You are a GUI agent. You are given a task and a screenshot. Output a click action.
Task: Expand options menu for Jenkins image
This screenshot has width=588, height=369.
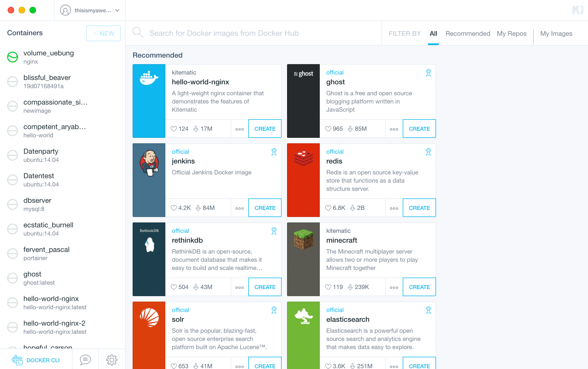(239, 208)
